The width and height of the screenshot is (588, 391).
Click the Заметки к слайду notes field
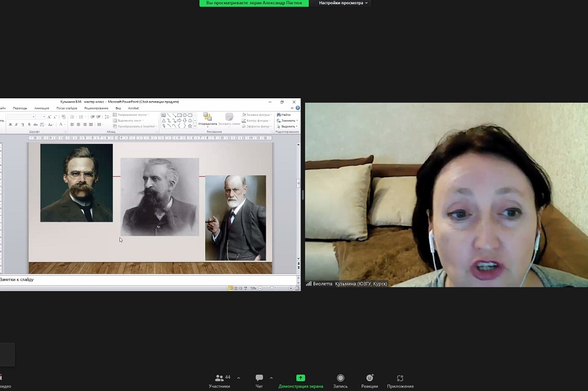click(x=148, y=280)
